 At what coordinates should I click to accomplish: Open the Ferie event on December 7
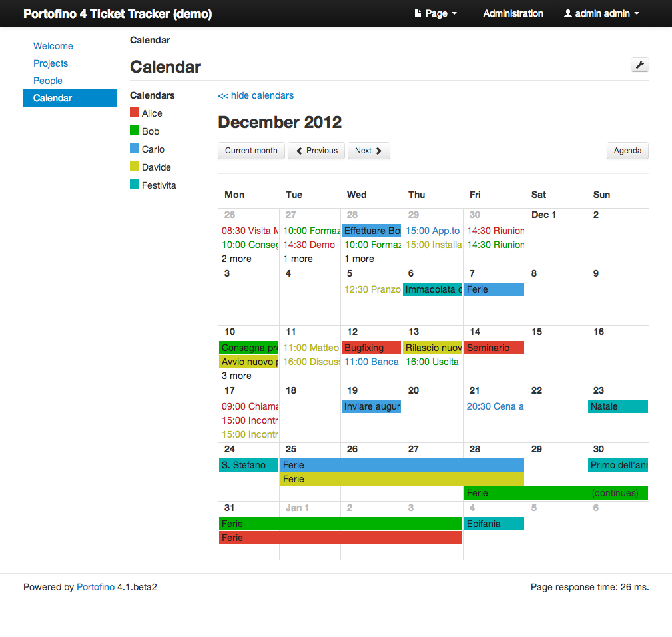pos(494,289)
